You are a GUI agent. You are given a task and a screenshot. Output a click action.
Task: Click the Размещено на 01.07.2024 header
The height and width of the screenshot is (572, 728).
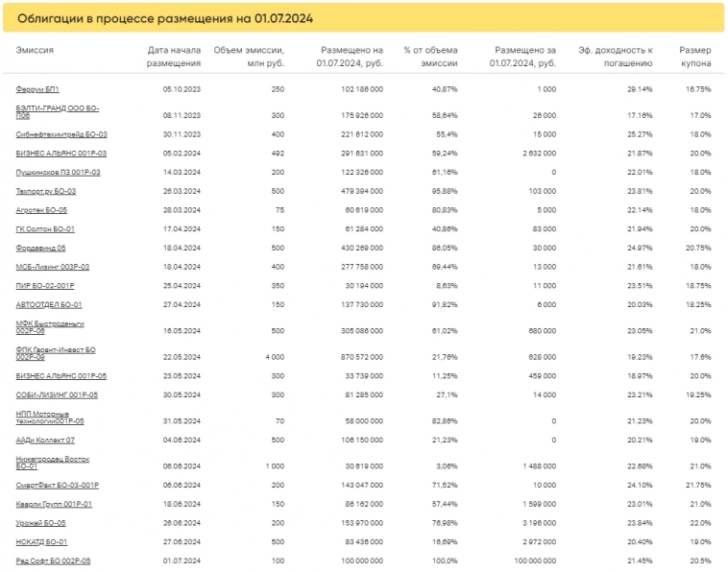tap(350, 57)
